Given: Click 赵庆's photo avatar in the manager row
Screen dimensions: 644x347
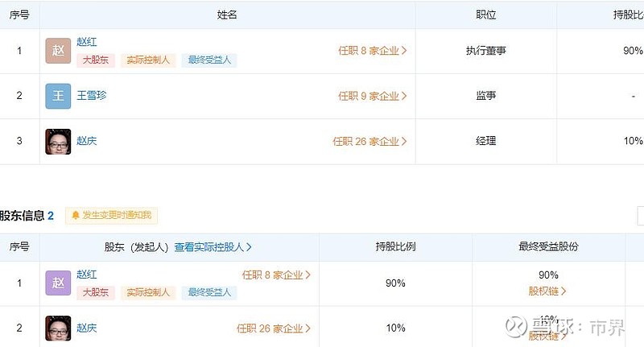Looking at the screenshot, I should point(58,142).
